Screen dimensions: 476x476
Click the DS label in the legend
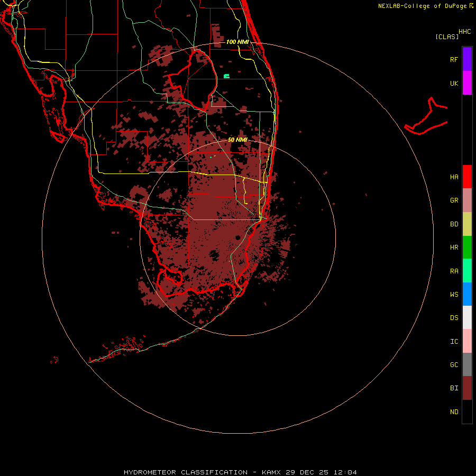454,318
